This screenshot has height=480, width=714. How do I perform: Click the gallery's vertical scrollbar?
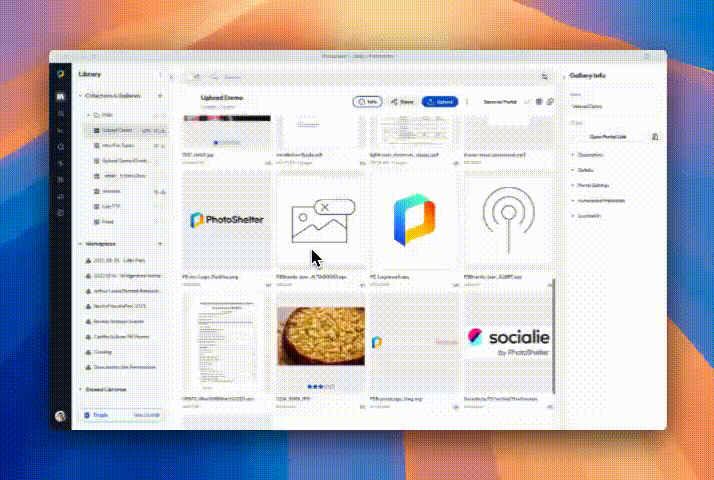pyautogui.click(x=554, y=337)
